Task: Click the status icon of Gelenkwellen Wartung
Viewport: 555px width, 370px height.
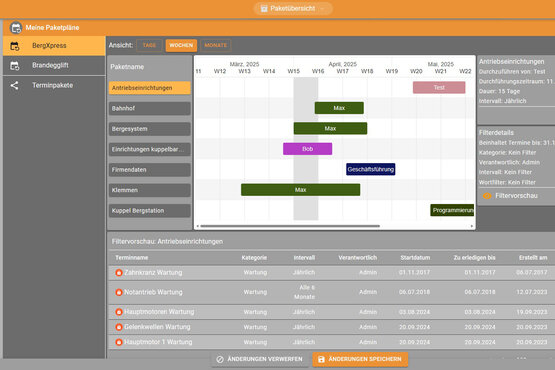Action: (119, 327)
